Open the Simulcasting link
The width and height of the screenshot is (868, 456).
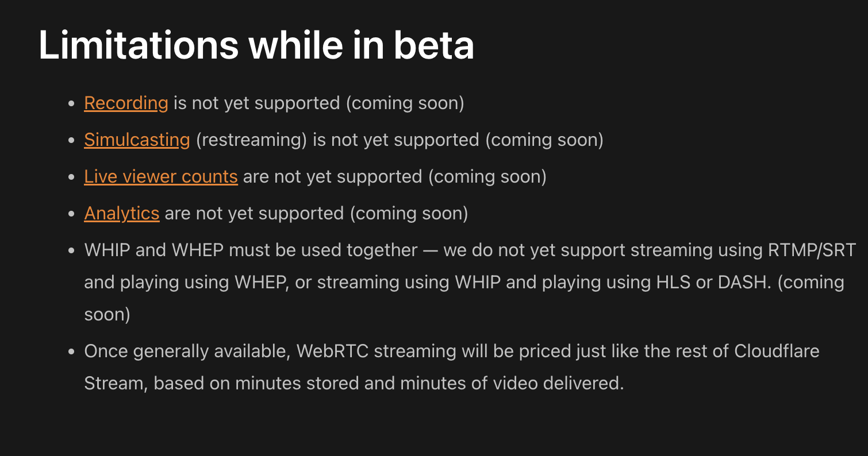click(x=137, y=140)
